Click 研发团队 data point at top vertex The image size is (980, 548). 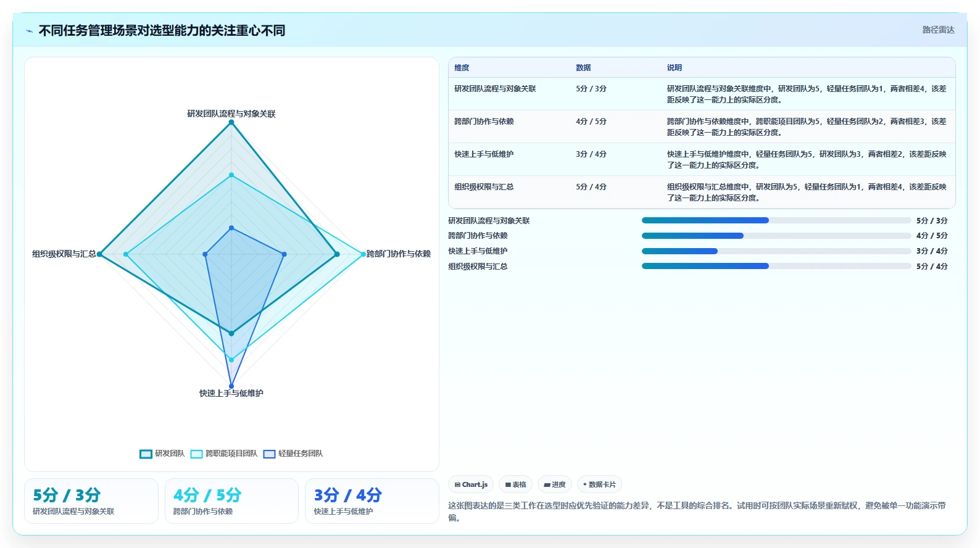click(x=231, y=122)
